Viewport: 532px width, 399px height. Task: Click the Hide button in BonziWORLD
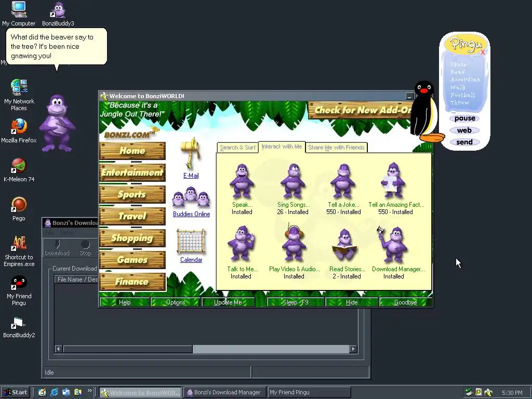pos(352,302)
